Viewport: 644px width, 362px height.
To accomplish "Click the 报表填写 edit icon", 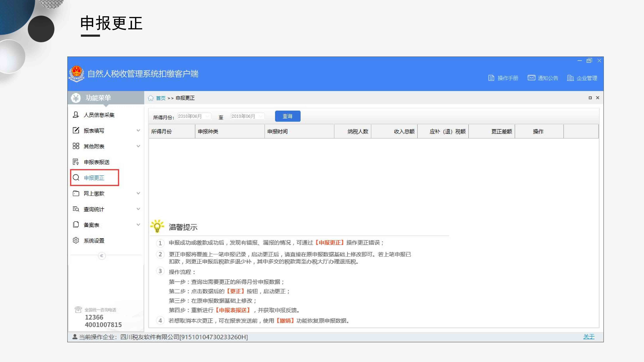I will coord(76,130).
